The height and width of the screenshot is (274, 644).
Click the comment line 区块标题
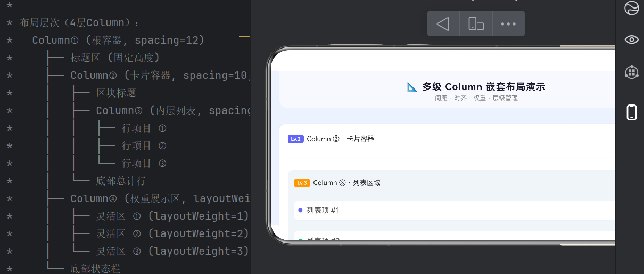(116, 93)
